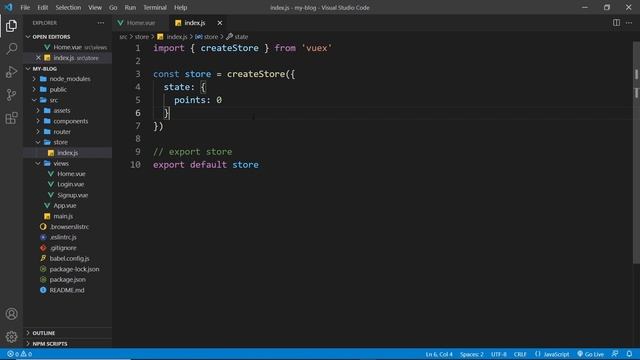Open index.js under store folder

point(67,153)
